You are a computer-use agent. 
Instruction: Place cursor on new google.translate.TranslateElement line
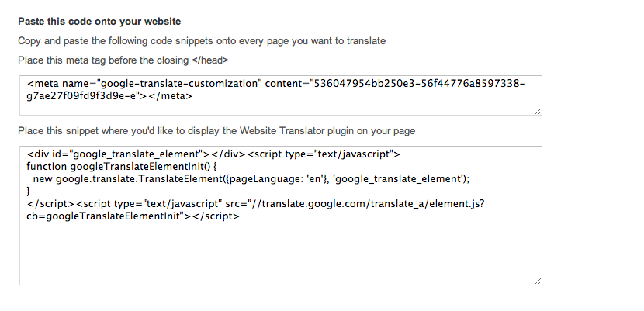(251, 179)
